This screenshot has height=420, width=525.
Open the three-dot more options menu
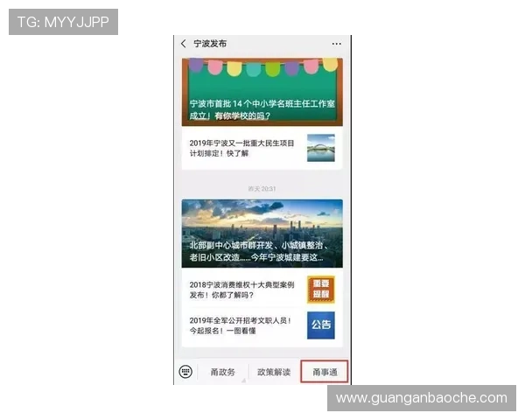337,44
